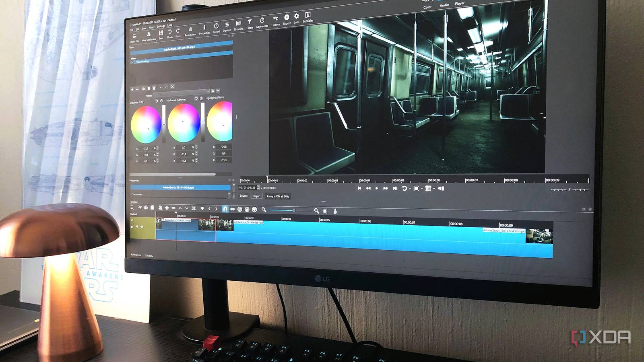
Task: Open the Peak Meter panel
Action: click(x=190, y=31)
